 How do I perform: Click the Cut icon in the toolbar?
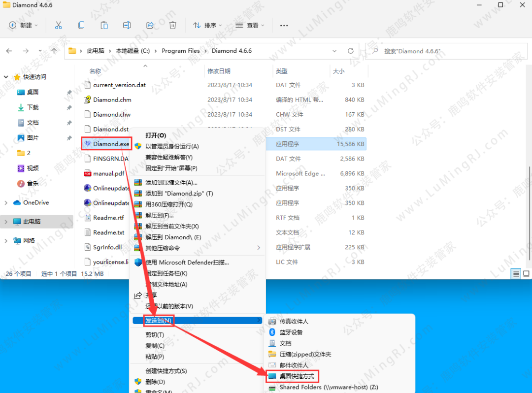pos(58,25)
